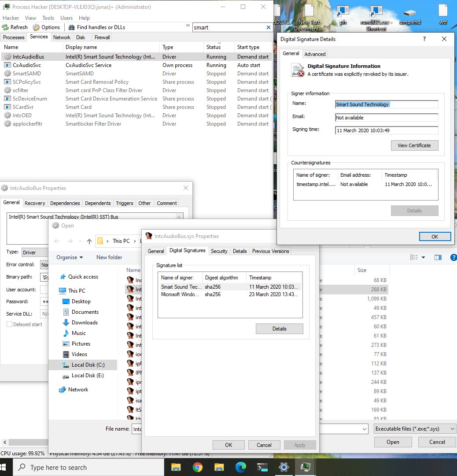Toggle Delayed start checkbox
The height and width of the screenshot is (476, 457).
(10, 324)
